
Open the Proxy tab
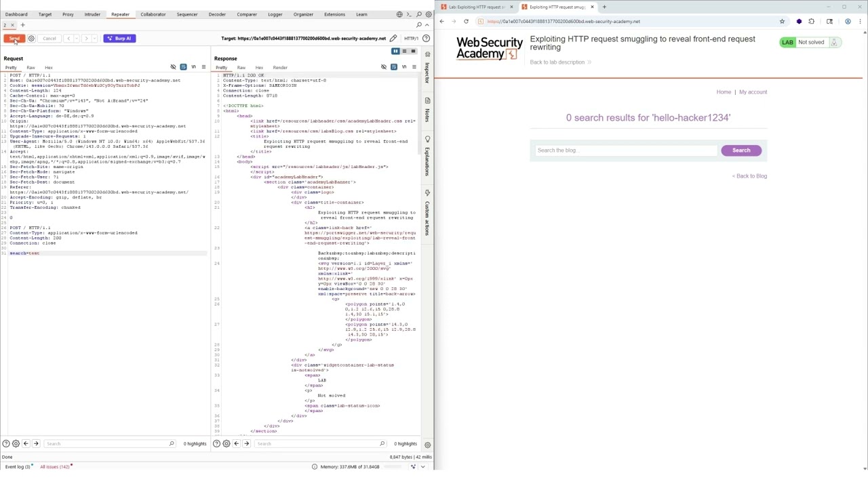pos(68,14)
